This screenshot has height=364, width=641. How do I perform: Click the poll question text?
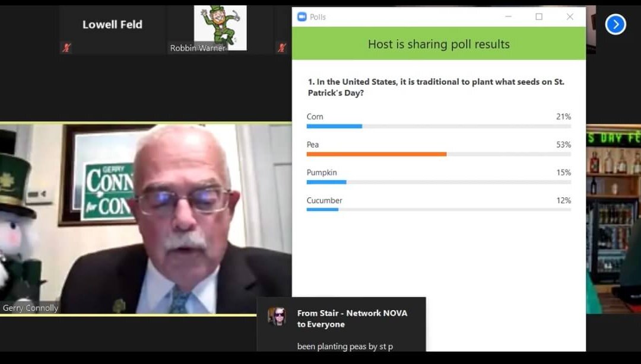pyautogui.click(x=436, y=87)
